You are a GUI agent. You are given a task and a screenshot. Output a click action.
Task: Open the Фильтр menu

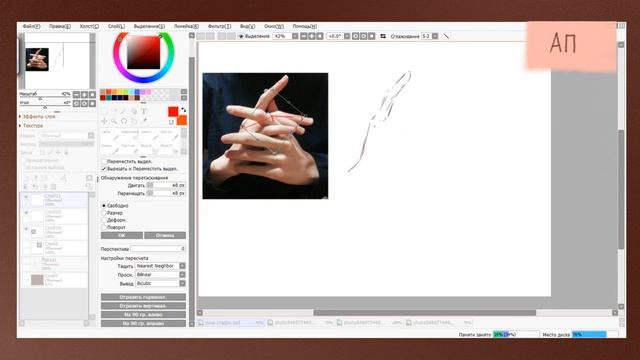click(219, 26)
